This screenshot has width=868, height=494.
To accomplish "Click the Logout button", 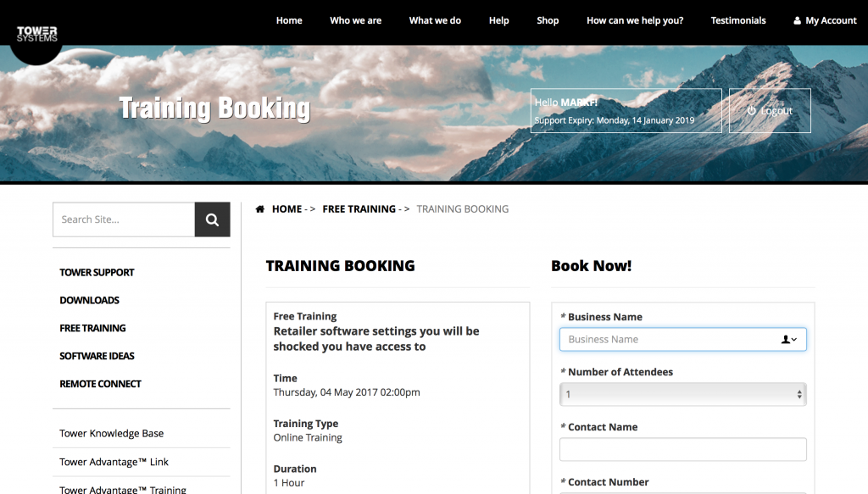I will 770,111.
